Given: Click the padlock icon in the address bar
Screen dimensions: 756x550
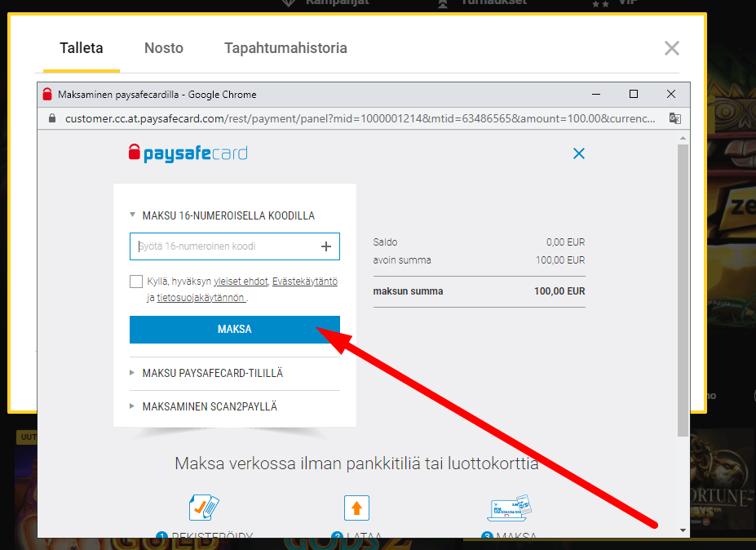Looking at the screenshot, I should point(52,118).
